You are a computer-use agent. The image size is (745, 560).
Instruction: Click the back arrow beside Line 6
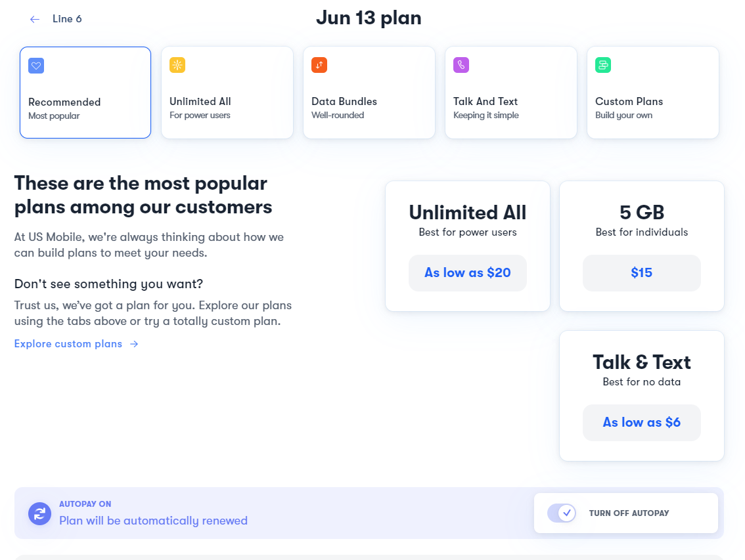(35, 19)
